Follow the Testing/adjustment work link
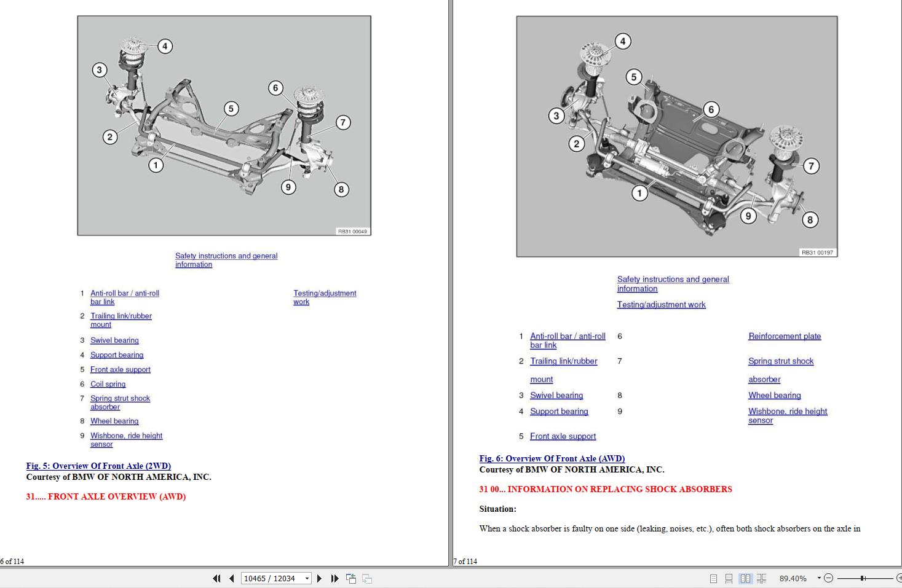 click(x=325, y=293)
